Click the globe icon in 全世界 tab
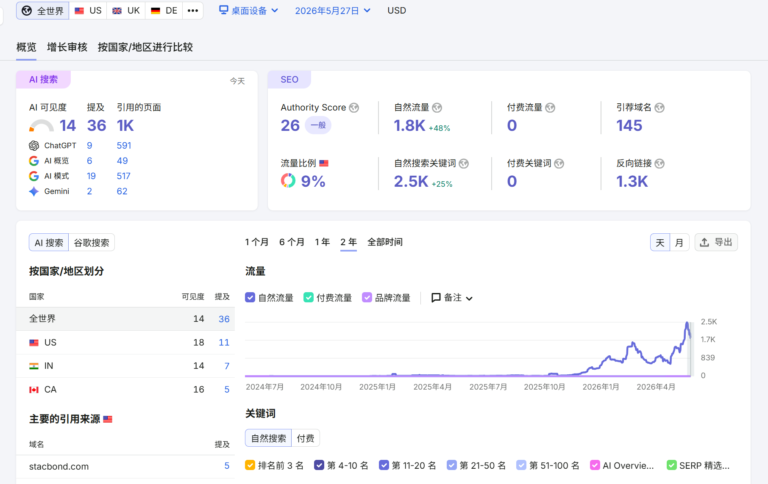This screenshot has width=768, height=484. (x=27, y=11)
